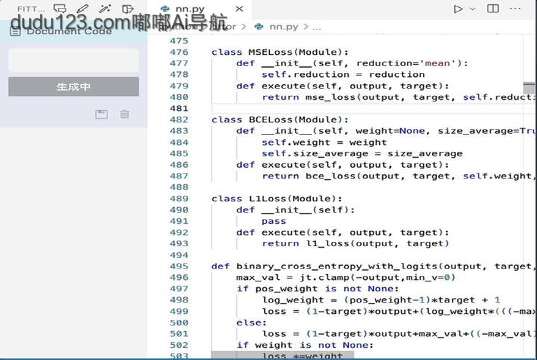The height and width of the screenshot is (360, 537).
Task: Select the magic wand icon in sidebar header
Action: [x=105, y=8]
